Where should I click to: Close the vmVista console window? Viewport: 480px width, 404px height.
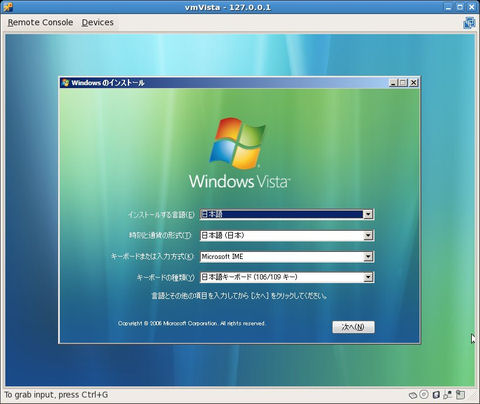tap(472, 7)
